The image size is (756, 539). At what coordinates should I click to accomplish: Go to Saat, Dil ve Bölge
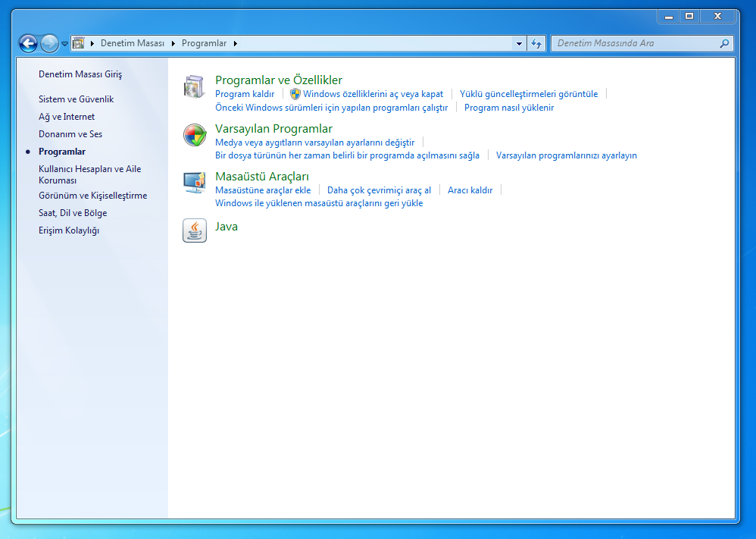73,213
